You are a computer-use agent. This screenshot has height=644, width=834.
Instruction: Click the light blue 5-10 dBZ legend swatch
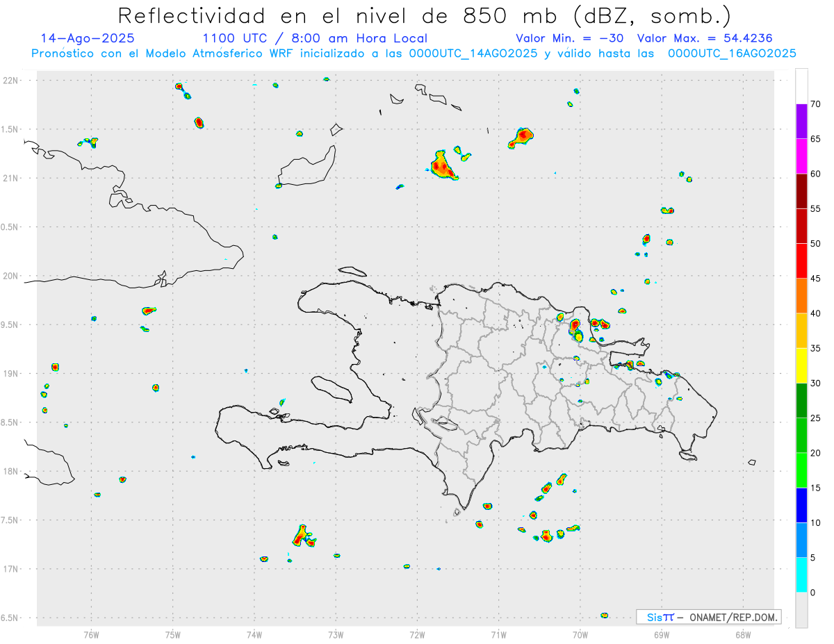[x=801, y=540]
